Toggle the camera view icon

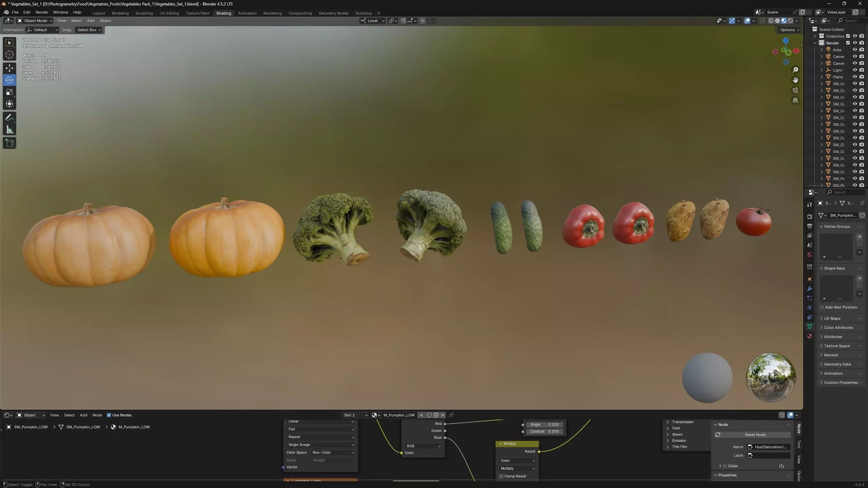point(795,90)
